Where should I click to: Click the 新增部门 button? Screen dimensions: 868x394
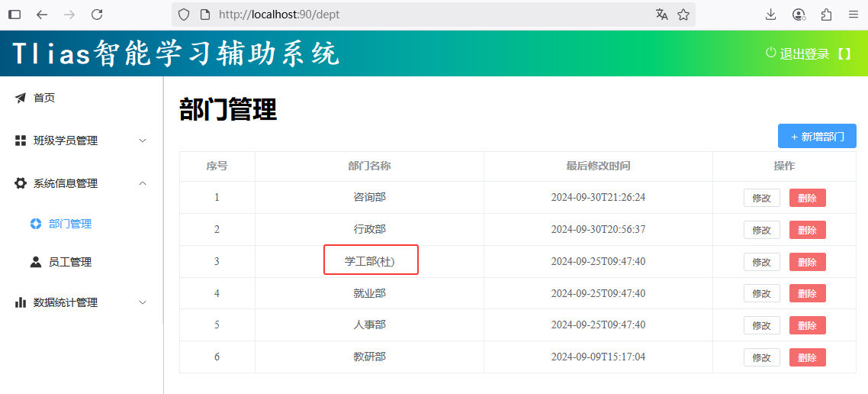coord(817,136)
